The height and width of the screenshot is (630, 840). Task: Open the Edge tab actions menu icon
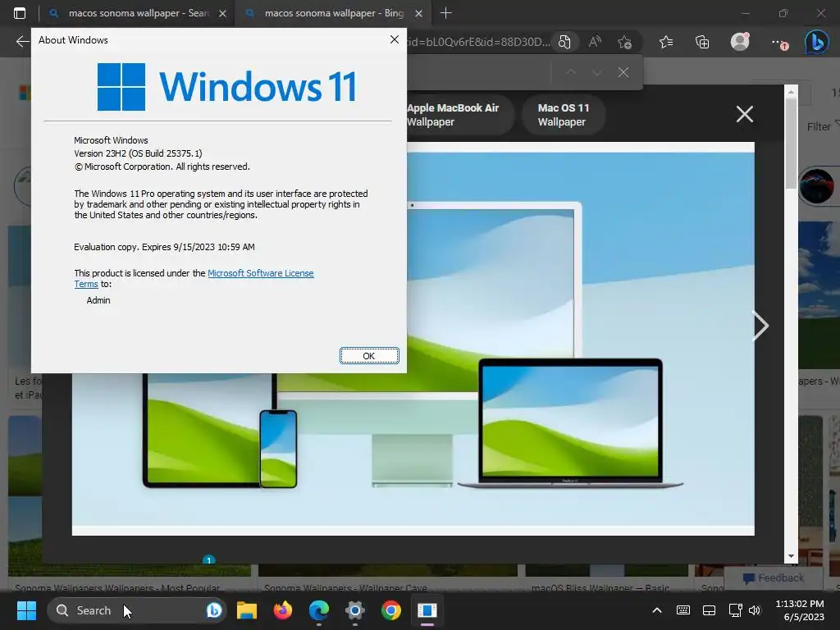click(20, 13)
